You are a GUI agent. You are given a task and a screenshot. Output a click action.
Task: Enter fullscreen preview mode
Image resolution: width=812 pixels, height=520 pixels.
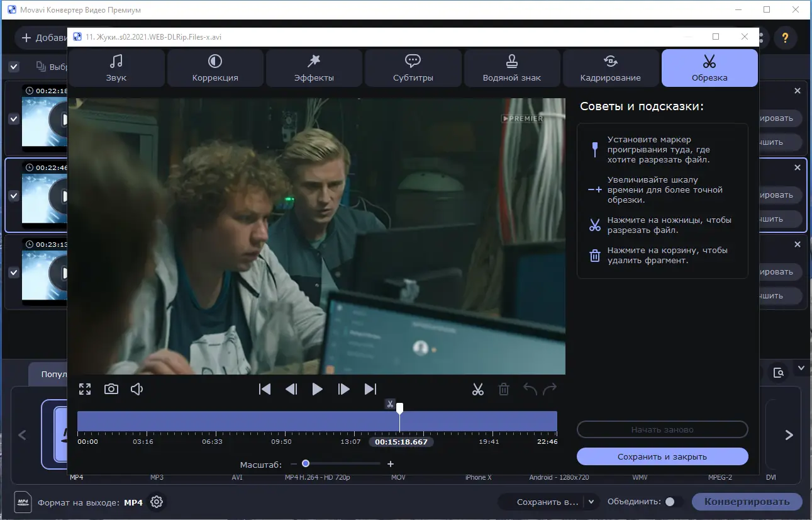pyautogui.click(x=85, y=389)
